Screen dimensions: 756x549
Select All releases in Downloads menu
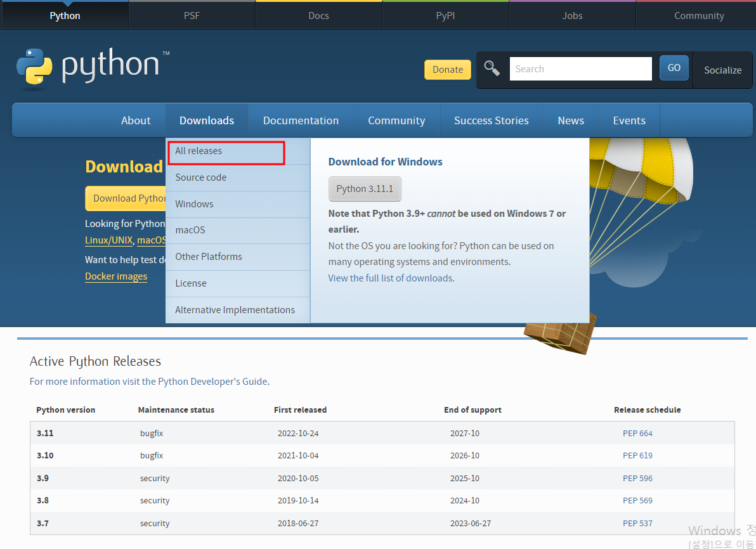(x=237, y=151)
